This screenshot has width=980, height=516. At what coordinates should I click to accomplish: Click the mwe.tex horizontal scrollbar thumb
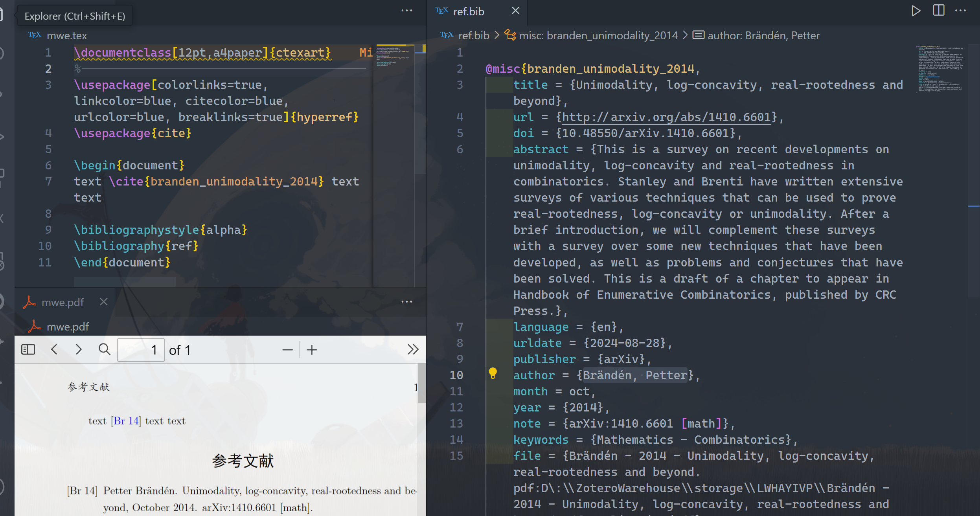click(x=125, y=281)
